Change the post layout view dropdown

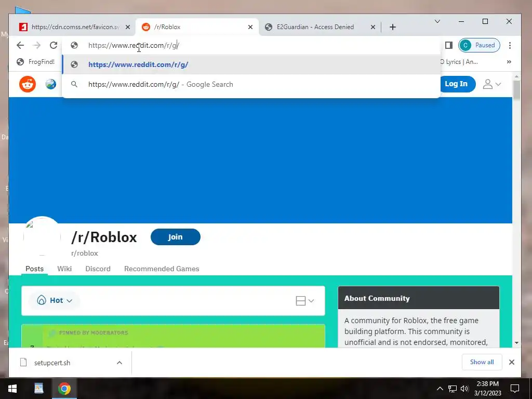304,301
